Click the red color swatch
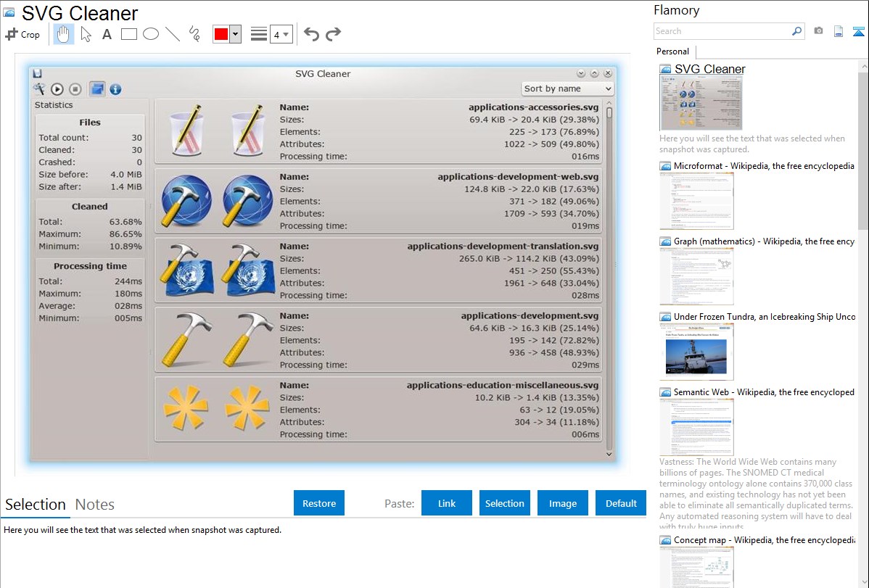 coord(221,34)
